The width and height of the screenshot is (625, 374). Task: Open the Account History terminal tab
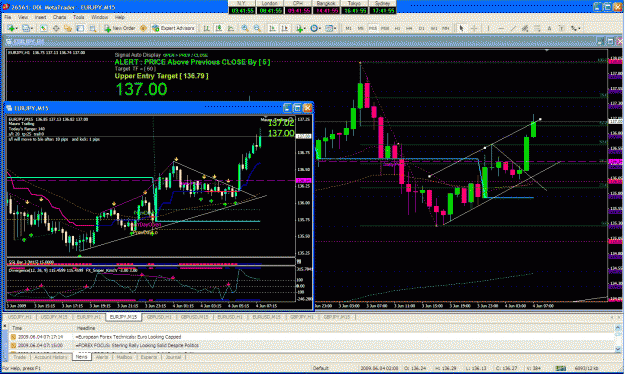click(50, 357)
